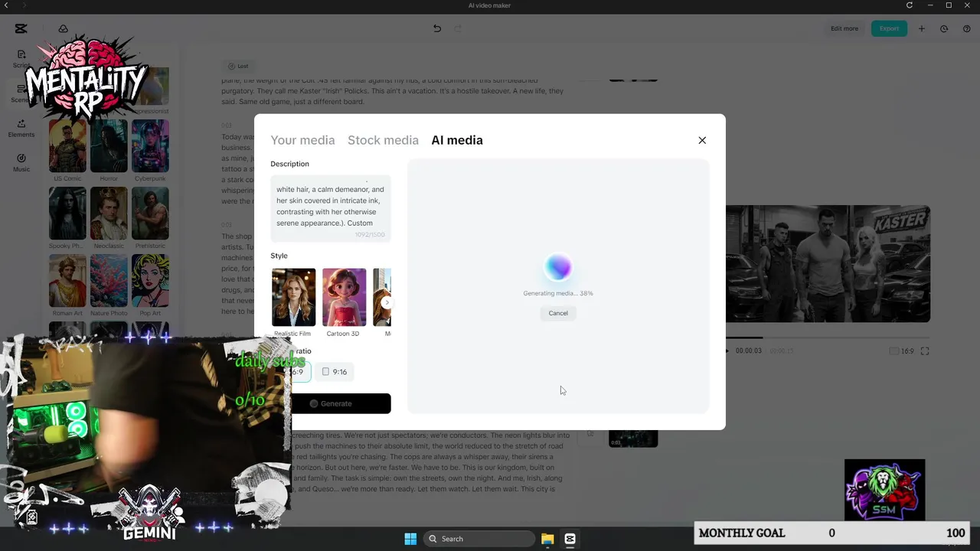Click the back arrow in title bar
Screen dimensions: 980x551
pos(5,5)
